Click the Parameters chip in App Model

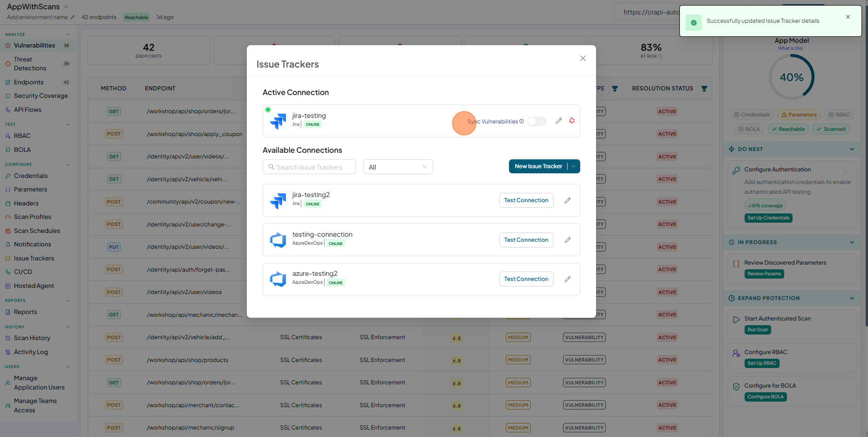click(x=799, y=115)
